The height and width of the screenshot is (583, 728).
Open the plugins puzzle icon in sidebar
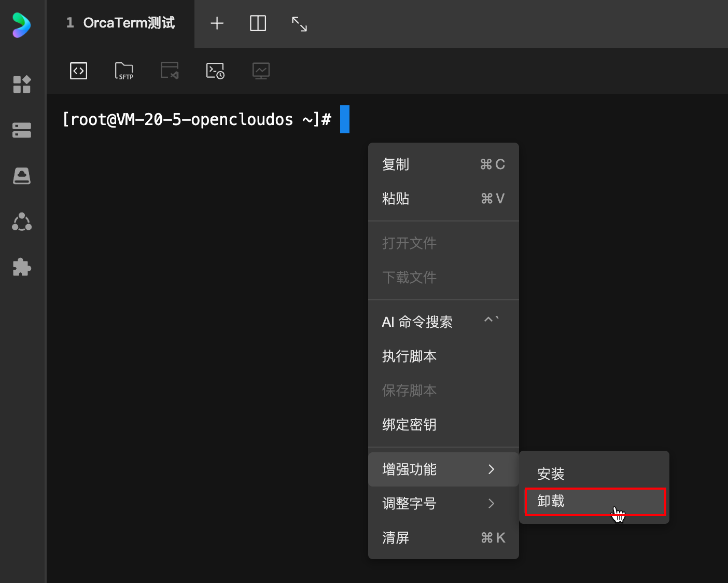pyautogui.click(x=22, y=267)
